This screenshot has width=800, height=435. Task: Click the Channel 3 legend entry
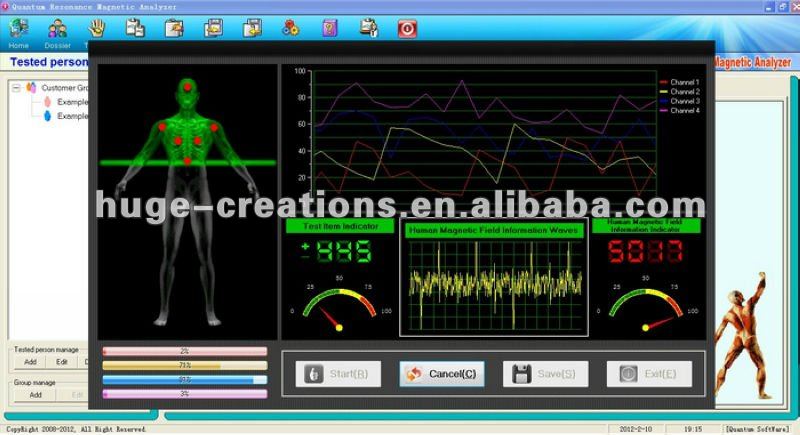click(x=680, y=101)
